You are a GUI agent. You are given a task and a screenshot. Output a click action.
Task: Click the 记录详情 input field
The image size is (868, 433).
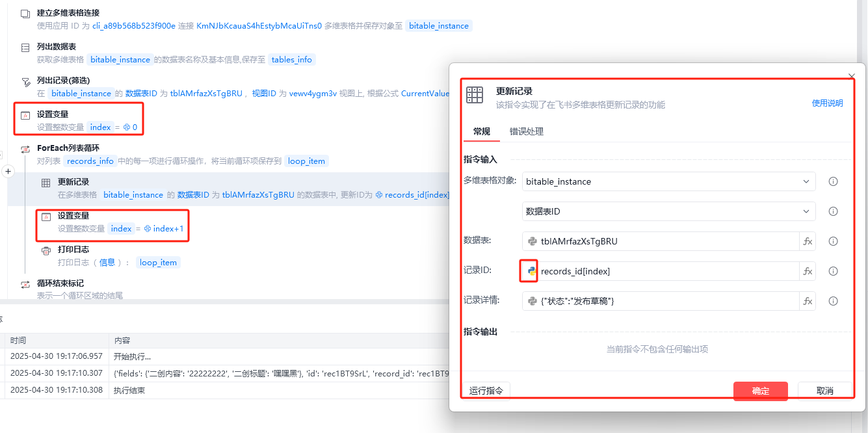pos(661,301)
